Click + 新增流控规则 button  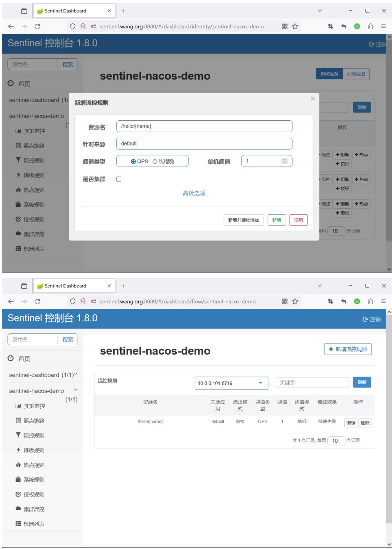pyautogui.click(x=348, y=349)
